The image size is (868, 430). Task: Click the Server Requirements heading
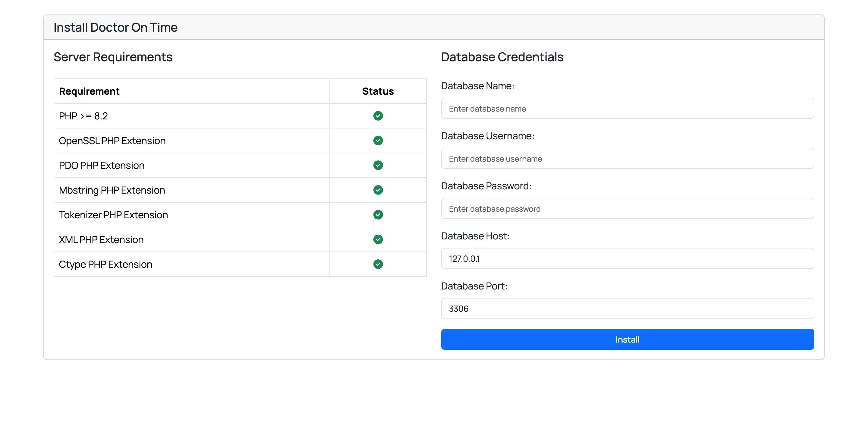click(113, 57)
